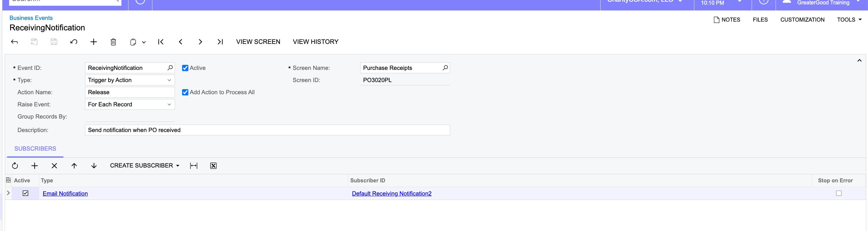
Task: Uncheck Add Action to Process All
Action: click(x=185, y=92)
